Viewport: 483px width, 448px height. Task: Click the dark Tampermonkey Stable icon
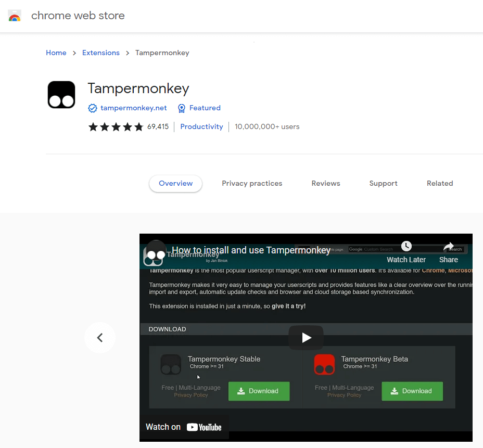pyautogui.click(x=171, y=365)
